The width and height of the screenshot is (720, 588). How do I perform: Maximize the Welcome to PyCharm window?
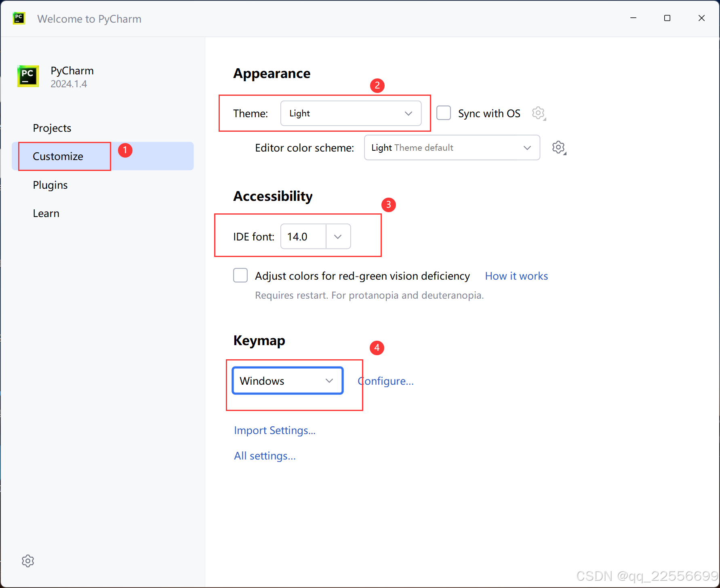[x=667, y=18]
